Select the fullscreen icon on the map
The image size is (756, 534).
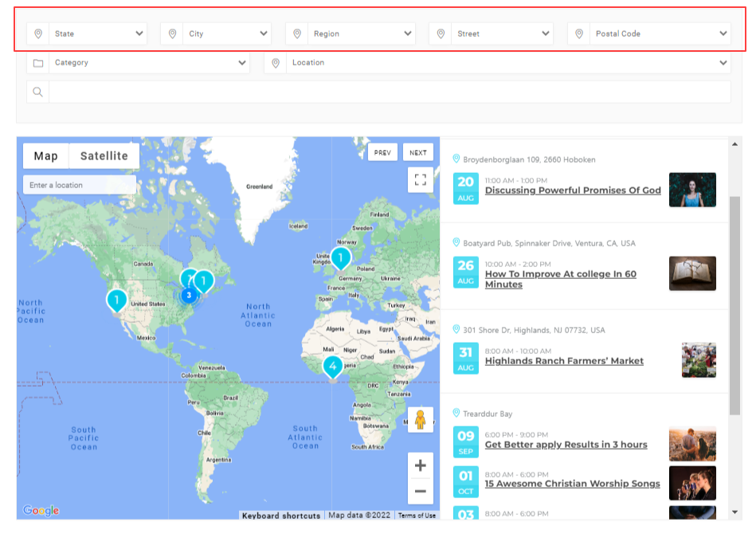pyautogui.click(x=420, y=180)
